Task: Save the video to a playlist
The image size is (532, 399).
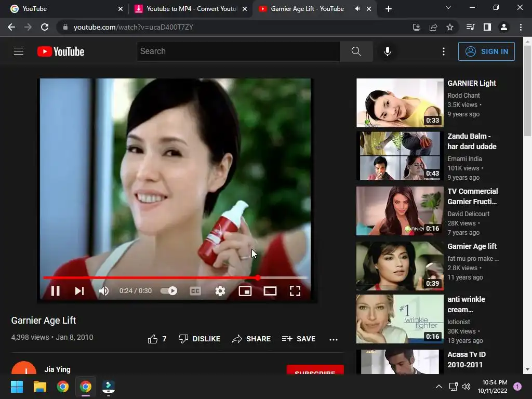Action: 299,339
